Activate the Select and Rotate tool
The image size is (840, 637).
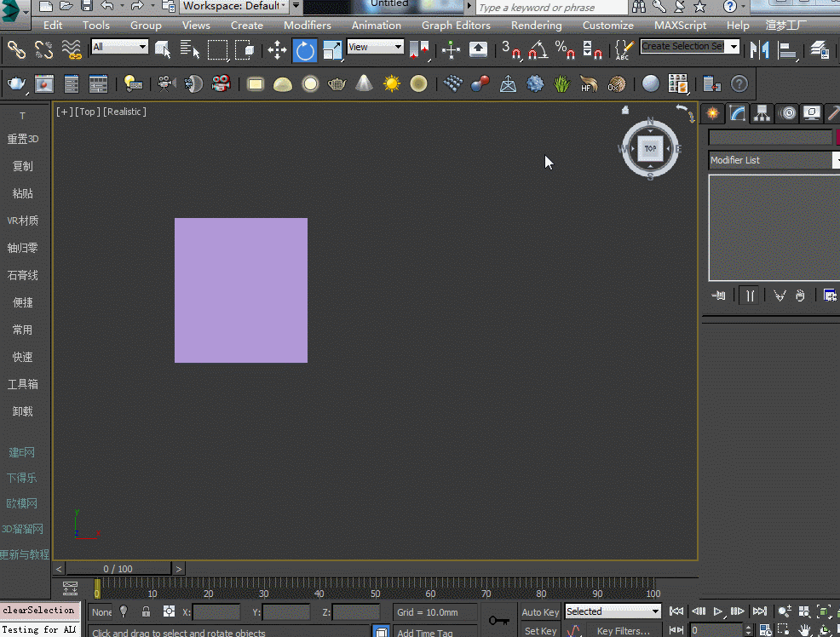304,49
